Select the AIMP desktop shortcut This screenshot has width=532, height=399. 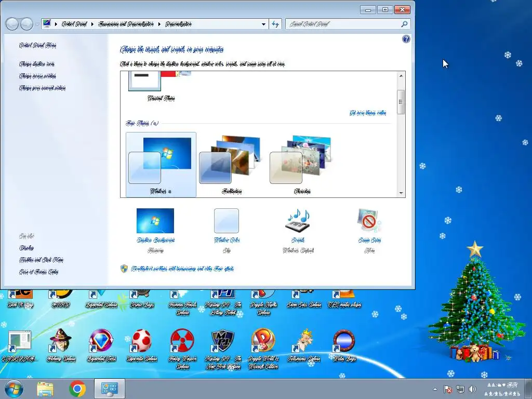coord(61,300)
